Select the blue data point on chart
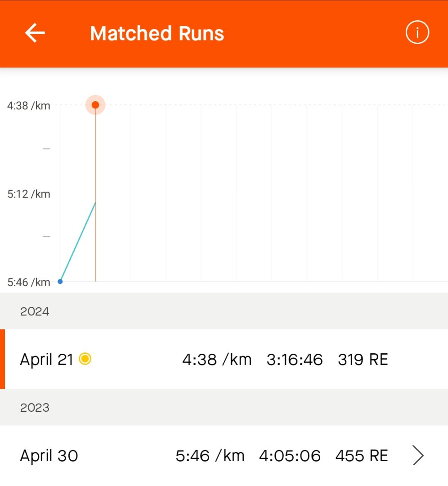Viewport: 448px width, 486px height. (60, 281)
